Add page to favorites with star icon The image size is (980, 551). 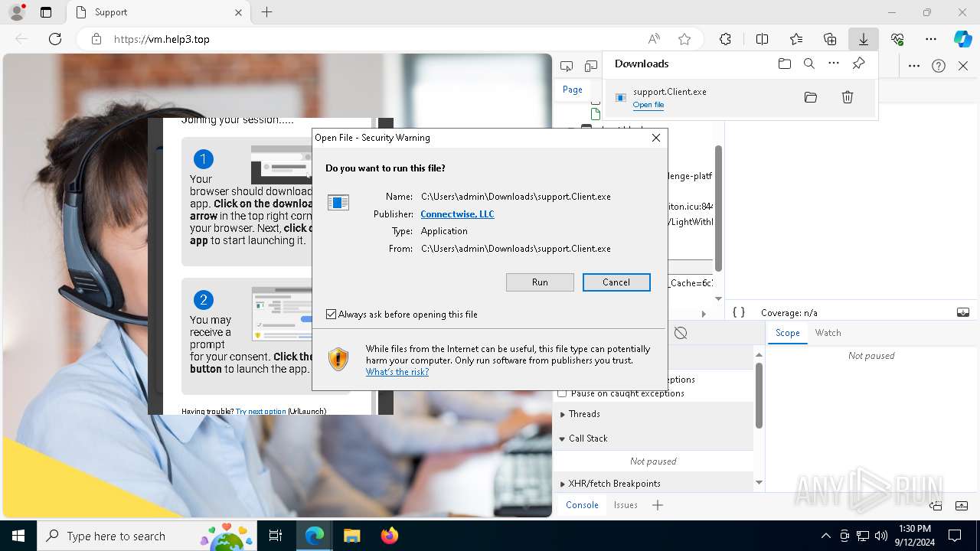tap(684, 39)
